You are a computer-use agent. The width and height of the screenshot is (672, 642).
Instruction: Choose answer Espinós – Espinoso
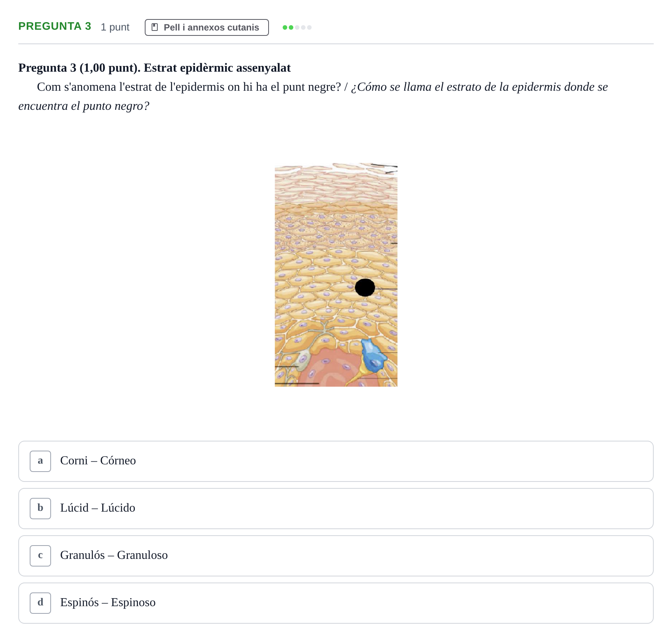tap(336, 603)
